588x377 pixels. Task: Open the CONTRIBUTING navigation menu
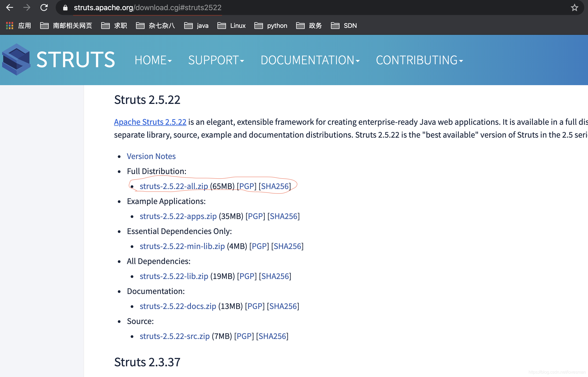point(419,60)
